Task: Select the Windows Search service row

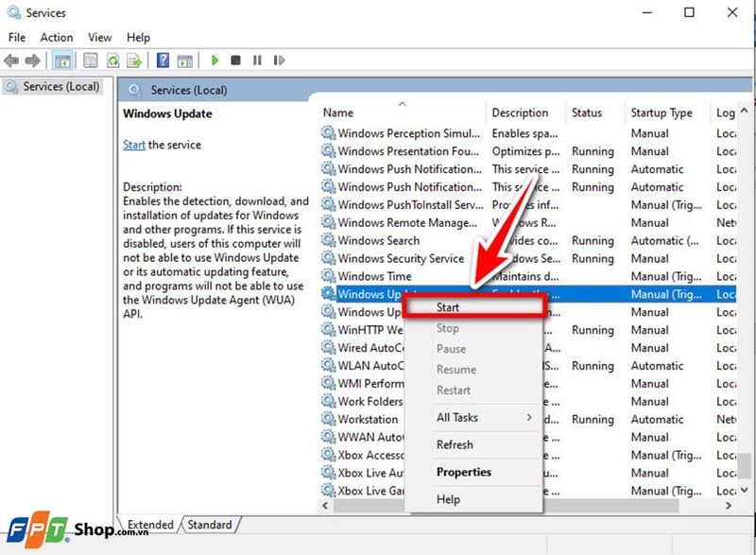Action: point(528,240)
